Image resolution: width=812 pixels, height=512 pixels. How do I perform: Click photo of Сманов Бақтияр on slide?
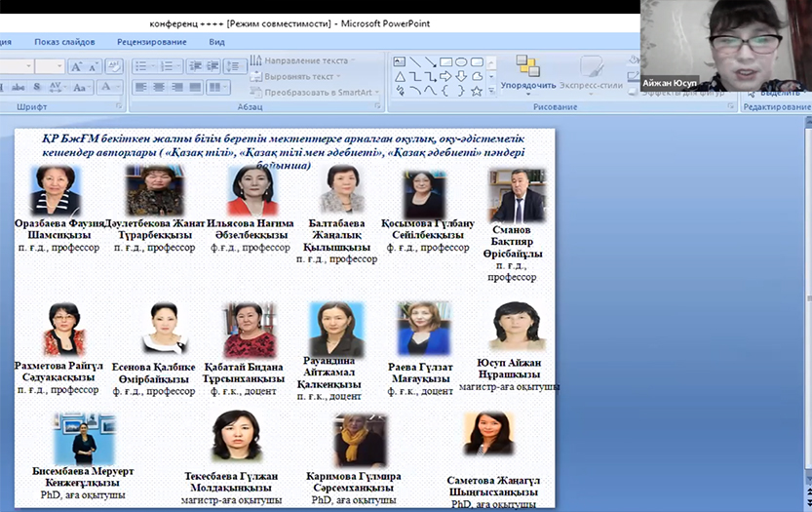coord(517,195)
